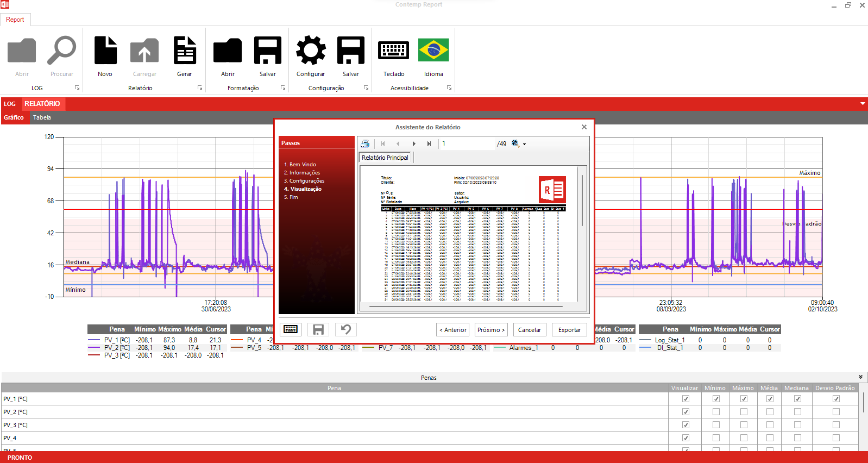
Task: Uncheck Visualizar checkbox for PV_1
Action: (x=685, y=399)
